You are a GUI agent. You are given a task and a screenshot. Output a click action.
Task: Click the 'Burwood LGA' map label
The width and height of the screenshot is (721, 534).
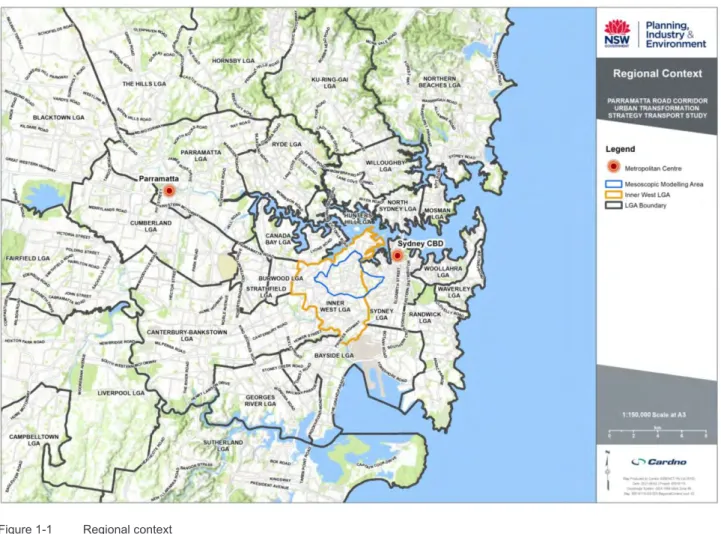pyautogui.click(x=280, y=278)
